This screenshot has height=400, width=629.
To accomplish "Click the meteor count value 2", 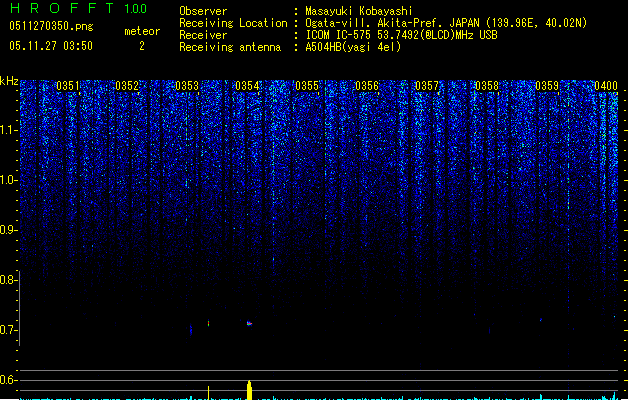I will (142, 46).
